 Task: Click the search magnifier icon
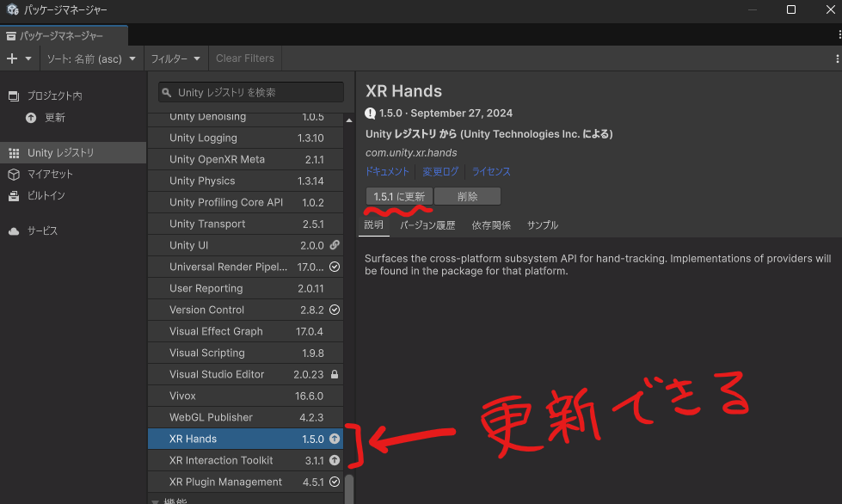(x=167, y=93)
